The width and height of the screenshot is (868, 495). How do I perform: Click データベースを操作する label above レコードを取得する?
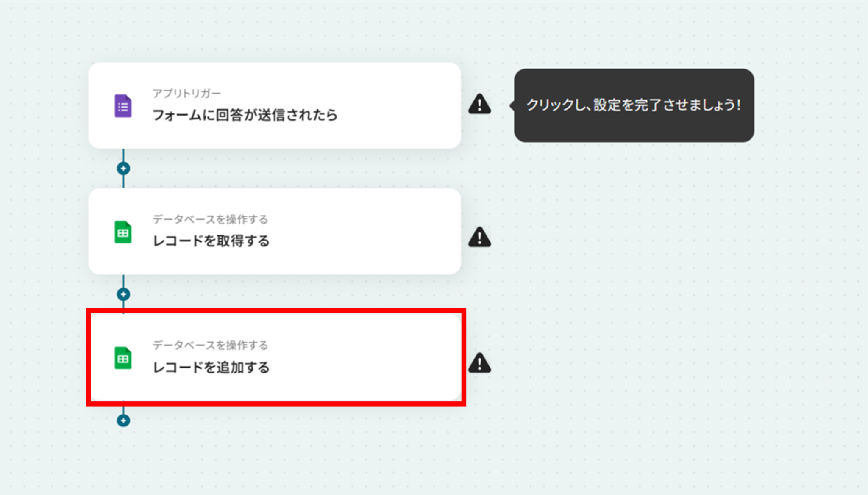click(x=210, y=219)
